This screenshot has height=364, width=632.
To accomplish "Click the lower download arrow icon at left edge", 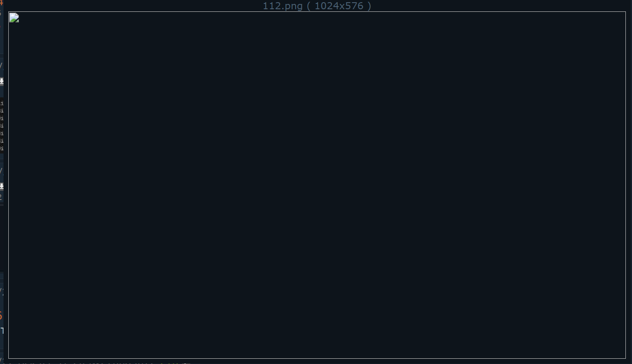I will (2, 186).
